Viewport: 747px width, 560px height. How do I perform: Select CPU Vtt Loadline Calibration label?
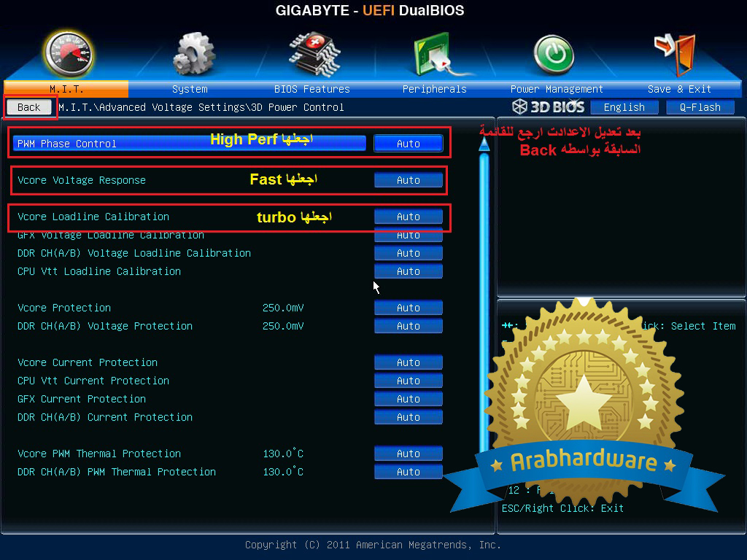(x=99, y=271)
